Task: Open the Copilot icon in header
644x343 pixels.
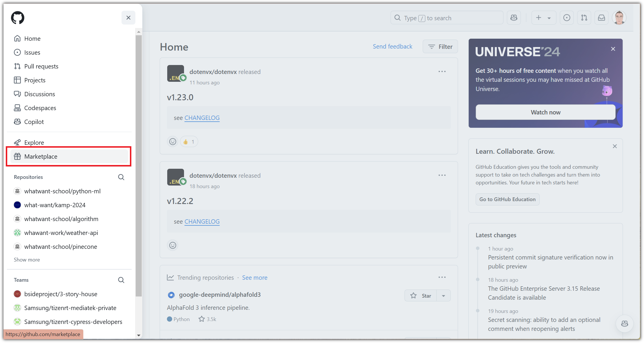Action: [x=514, y=18]
